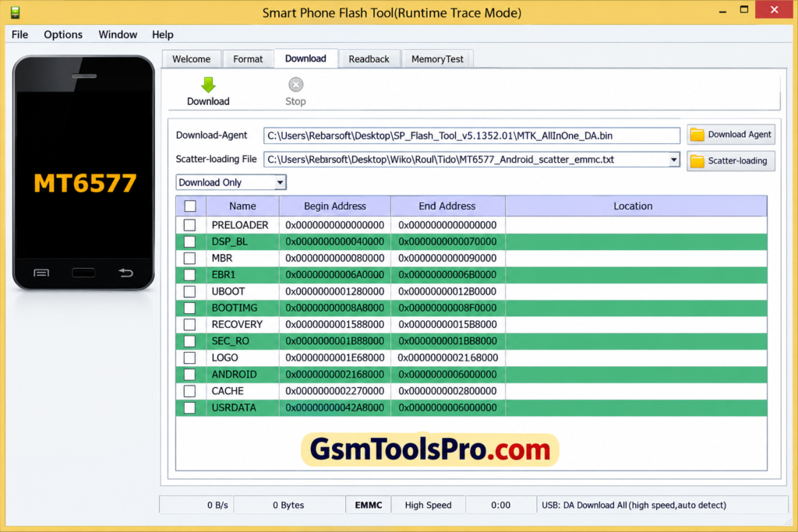Check the UBOOT checkbox
Image resolution: width=798 pixels, height=532 pixels.
coord(190,291)
